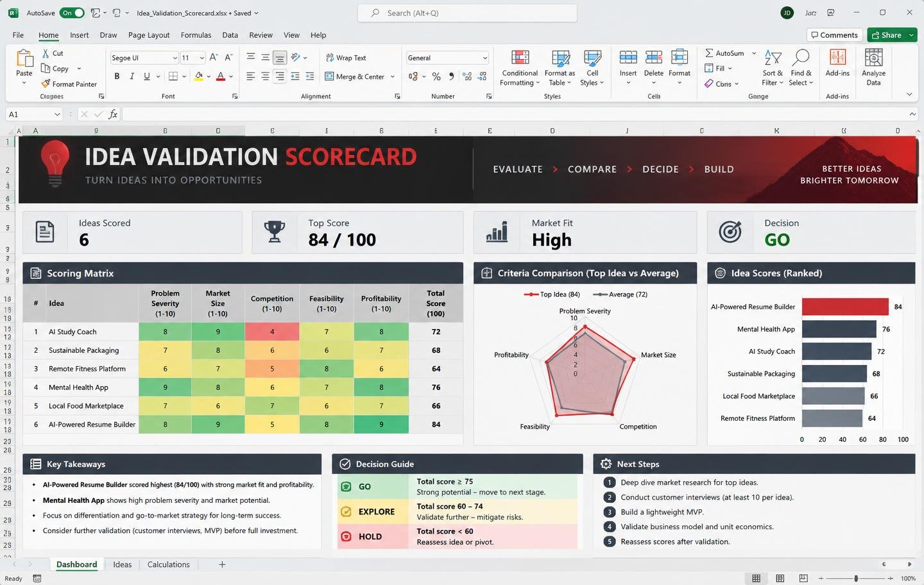The height and width of the screenshot is (585, 924).
Task: Select AI Study Coach total score 72
Action: (x=436, y=332)
